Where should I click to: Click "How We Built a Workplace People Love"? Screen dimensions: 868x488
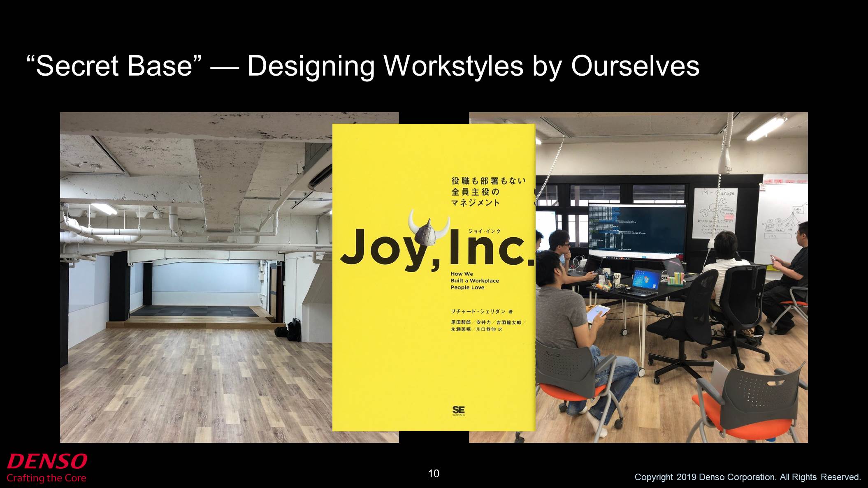(474, 281)
